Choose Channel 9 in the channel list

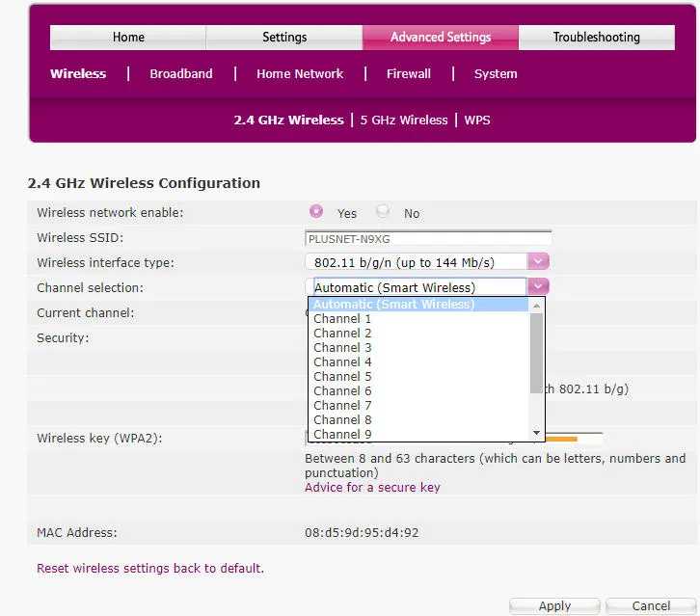[x=342, y=434]
